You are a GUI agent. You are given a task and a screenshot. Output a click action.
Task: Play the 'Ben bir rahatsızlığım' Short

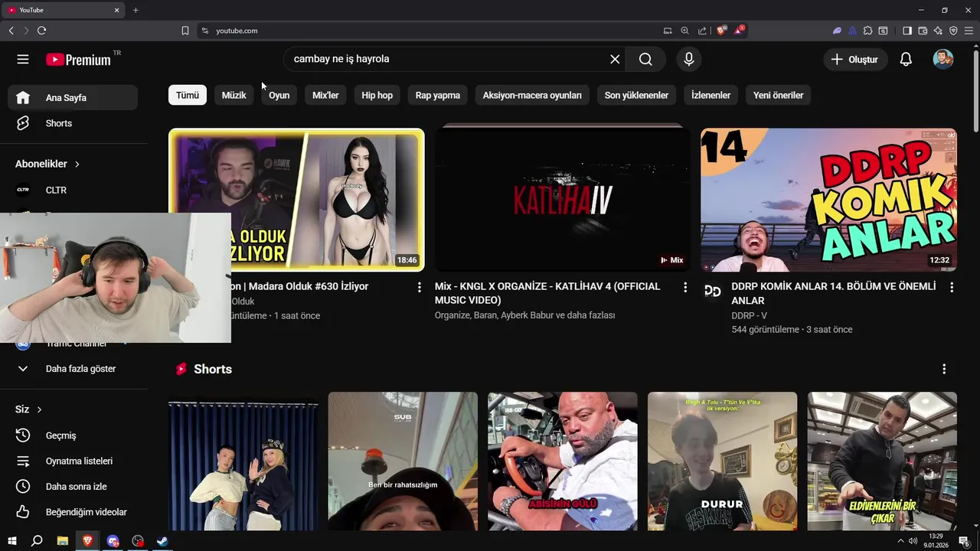point(403,461)
